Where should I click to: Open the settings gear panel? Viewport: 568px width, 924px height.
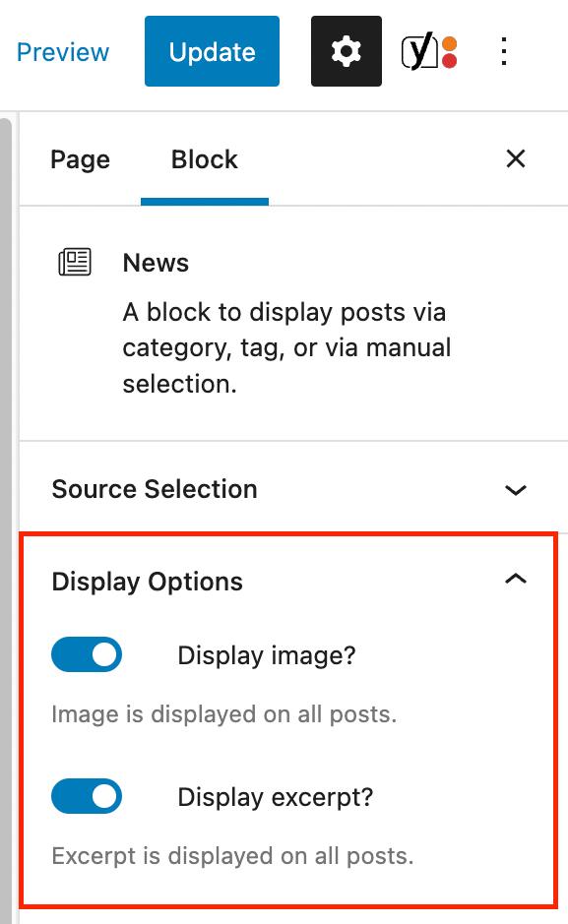click(x=346, y=51)
